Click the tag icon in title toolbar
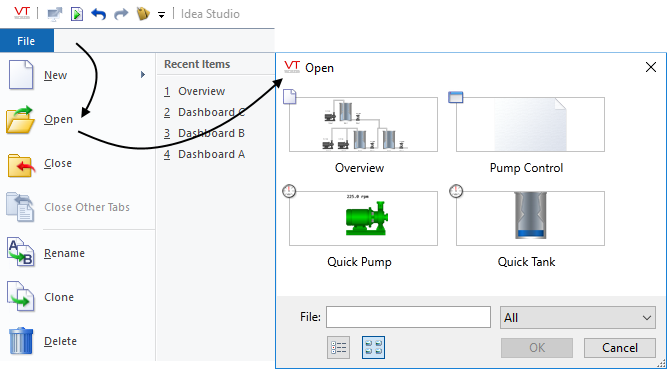Viewport: 667px width, 369px height. (x=143, y=14)
